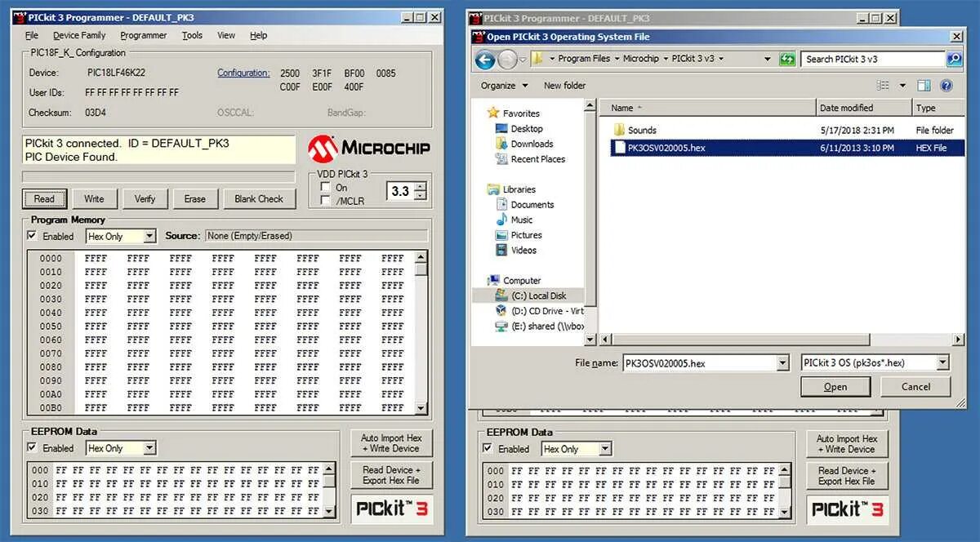The width and height of the screenshot is (980, 542).
Task: Click the Forward arrow in the file dialog
Action: pos(507,59)
